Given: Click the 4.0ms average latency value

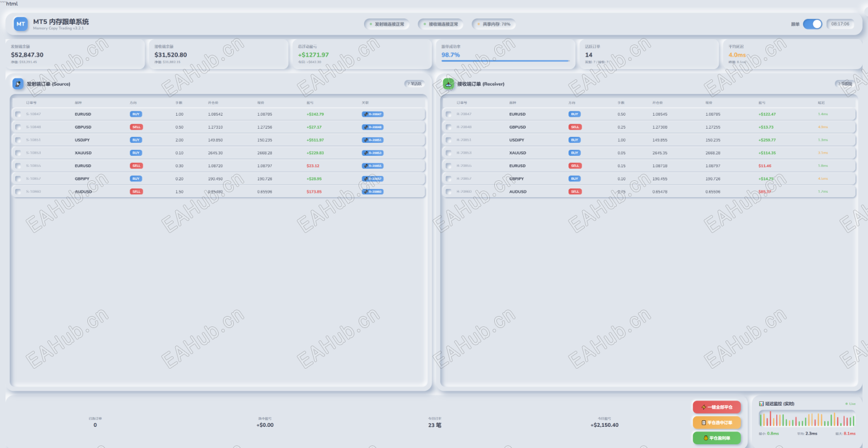Looking at the screenshot, I should (x=737, y=55).
